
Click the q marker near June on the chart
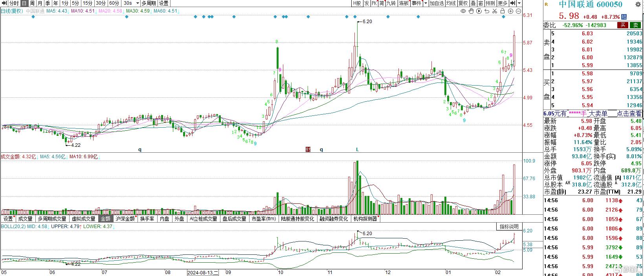pyautogui.click(x=139, y=150)
